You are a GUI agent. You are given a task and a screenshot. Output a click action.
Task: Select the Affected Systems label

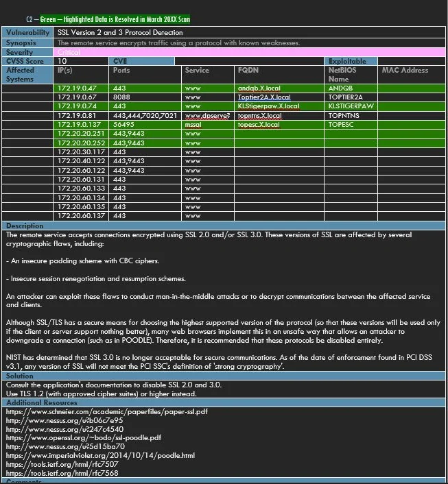(27, 75)
